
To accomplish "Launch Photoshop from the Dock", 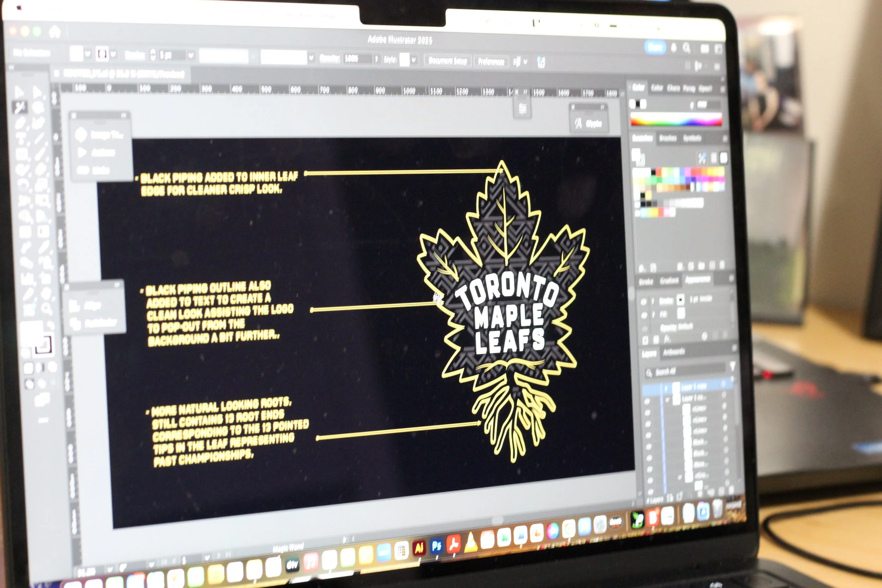I will coord(436,546).
